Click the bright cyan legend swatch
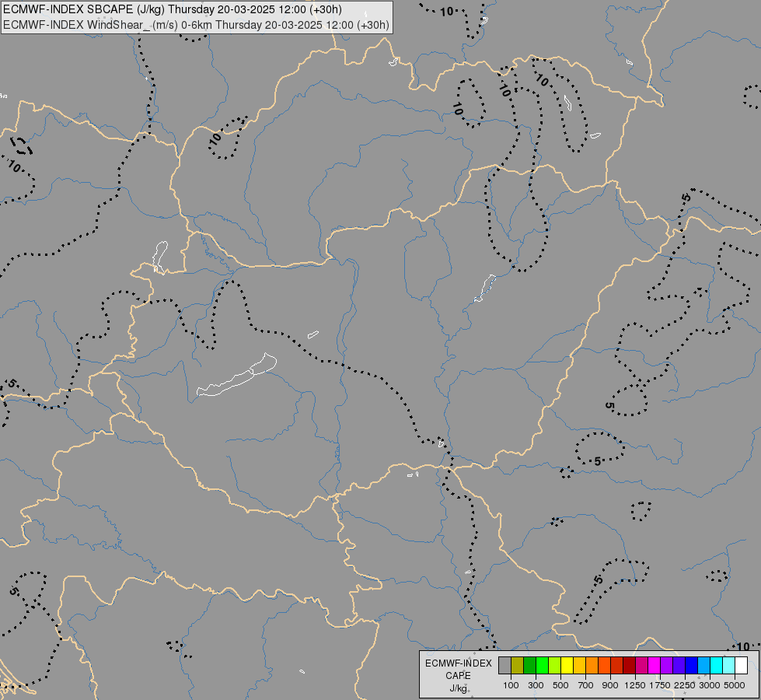 pos(717,665)
